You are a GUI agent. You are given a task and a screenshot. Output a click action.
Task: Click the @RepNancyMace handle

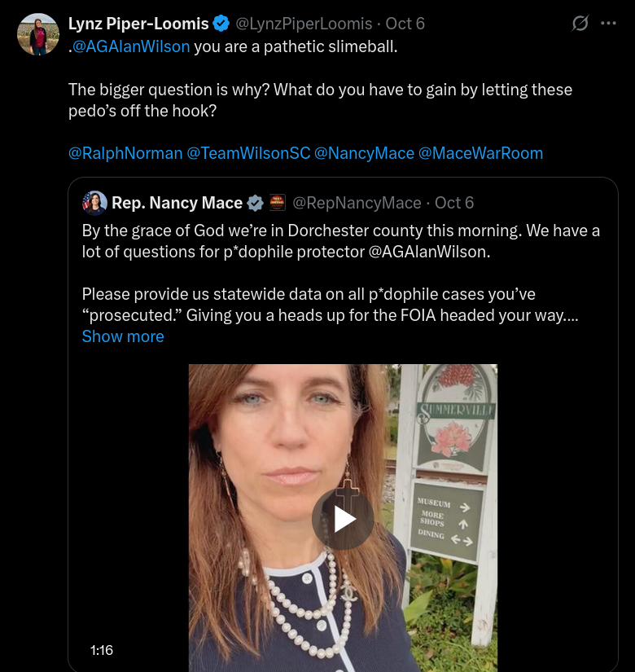click(357, 203)
